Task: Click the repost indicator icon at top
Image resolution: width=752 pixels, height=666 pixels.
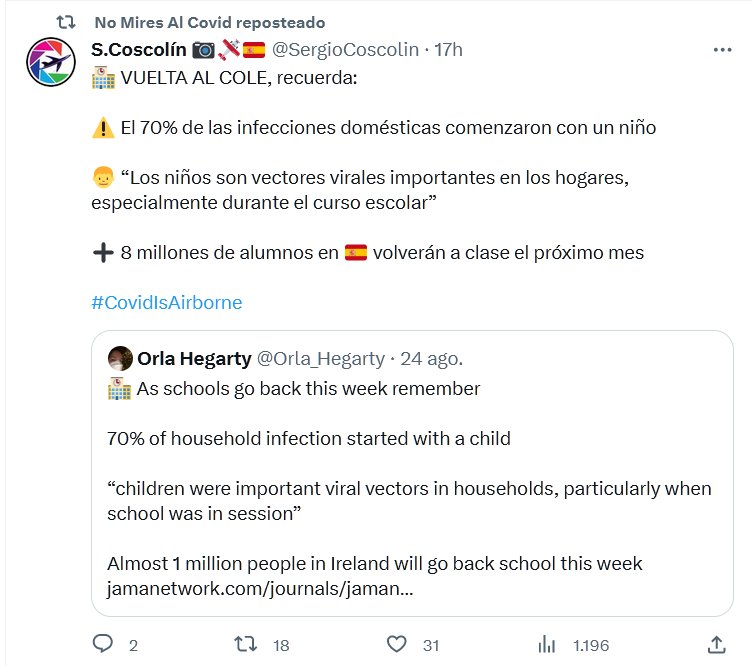Action: click(64, 22)
